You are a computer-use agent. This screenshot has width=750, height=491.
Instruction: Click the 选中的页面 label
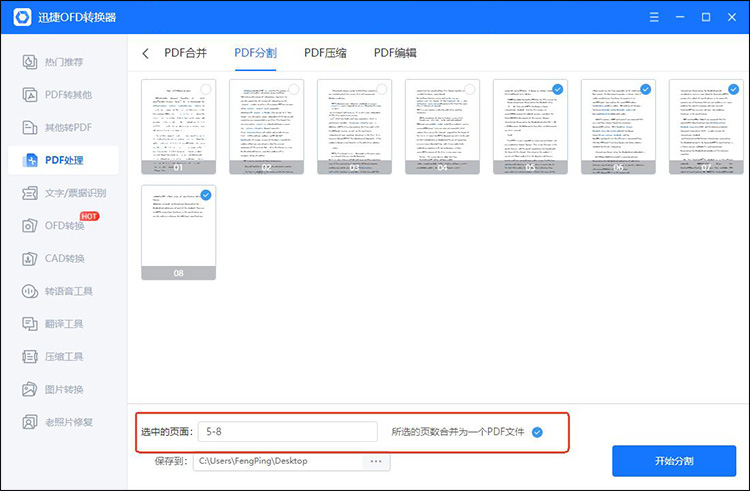pos(167,432)
